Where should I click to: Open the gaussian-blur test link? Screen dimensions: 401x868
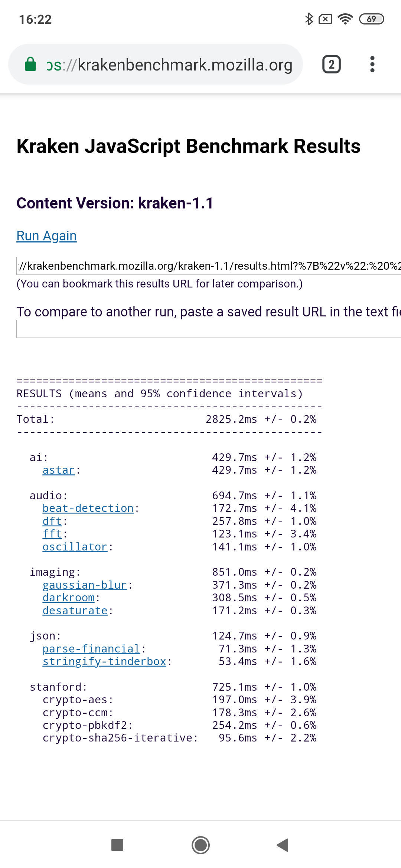point(85,585)
